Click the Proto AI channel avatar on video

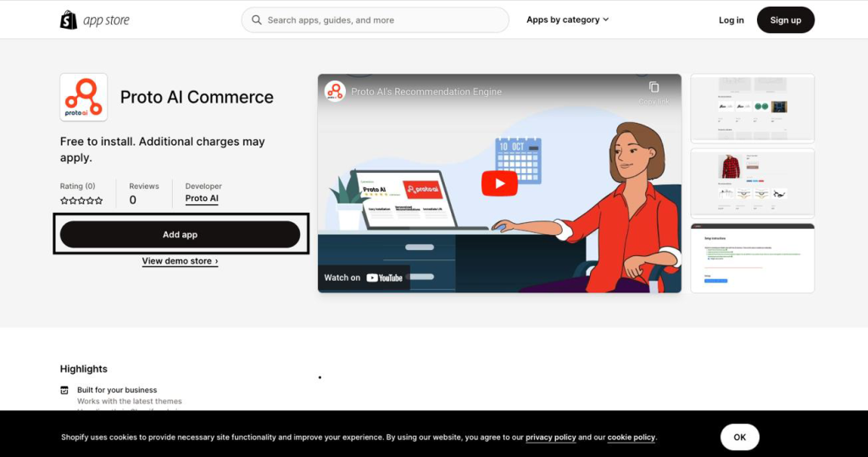click(335, 92)
